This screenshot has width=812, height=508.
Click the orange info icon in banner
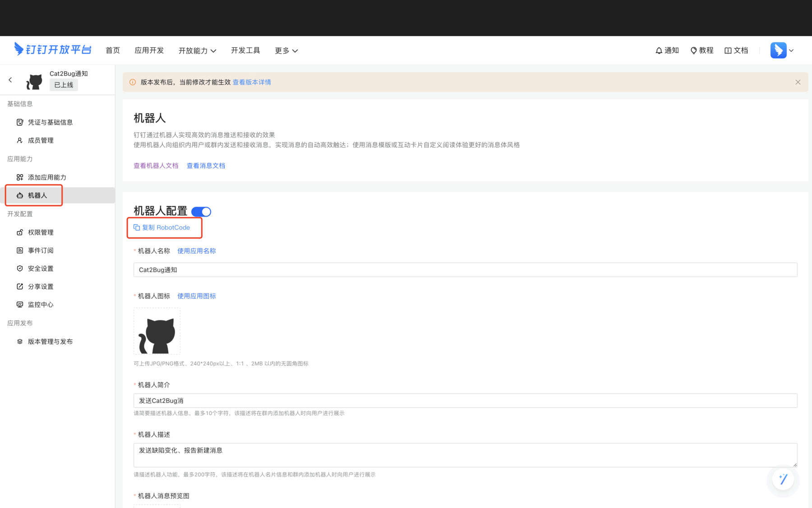click(133, 82)
